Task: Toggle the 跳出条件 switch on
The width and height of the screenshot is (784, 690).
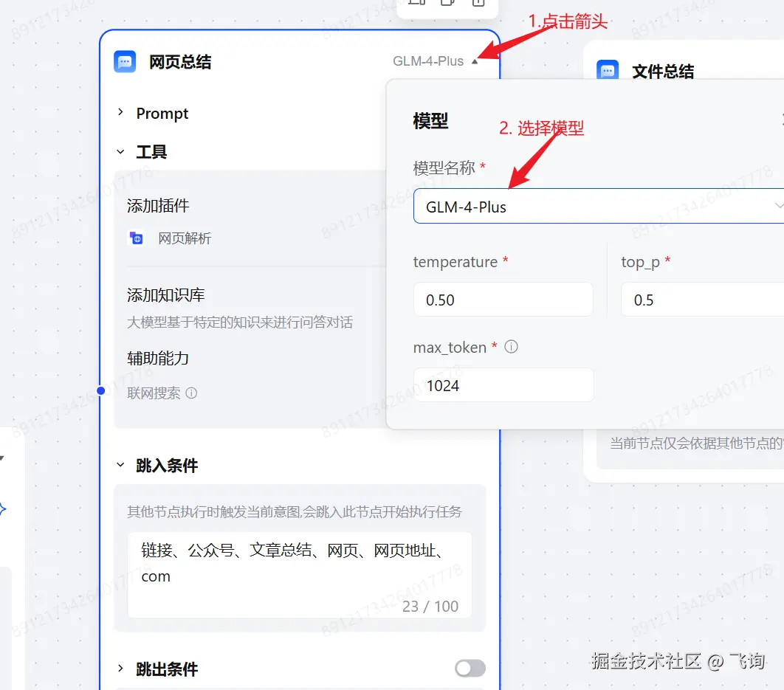Action: point(470,668)
